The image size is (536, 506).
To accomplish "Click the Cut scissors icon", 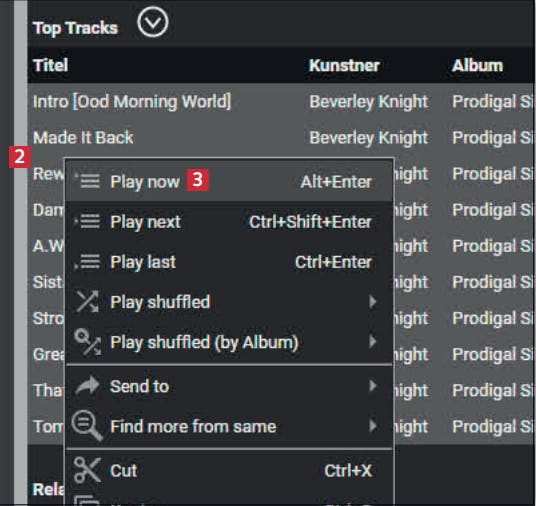I will click(88, 470).
